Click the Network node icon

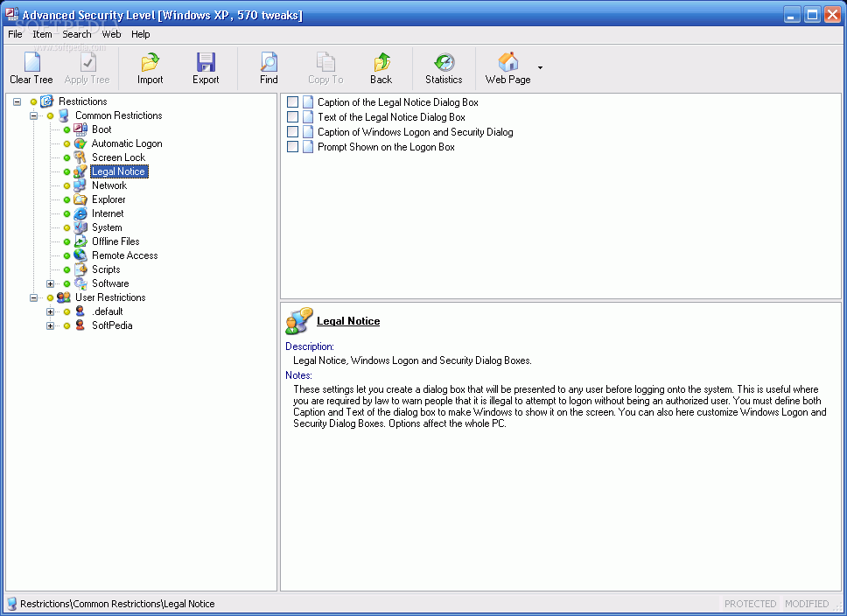tap(80, 185)
